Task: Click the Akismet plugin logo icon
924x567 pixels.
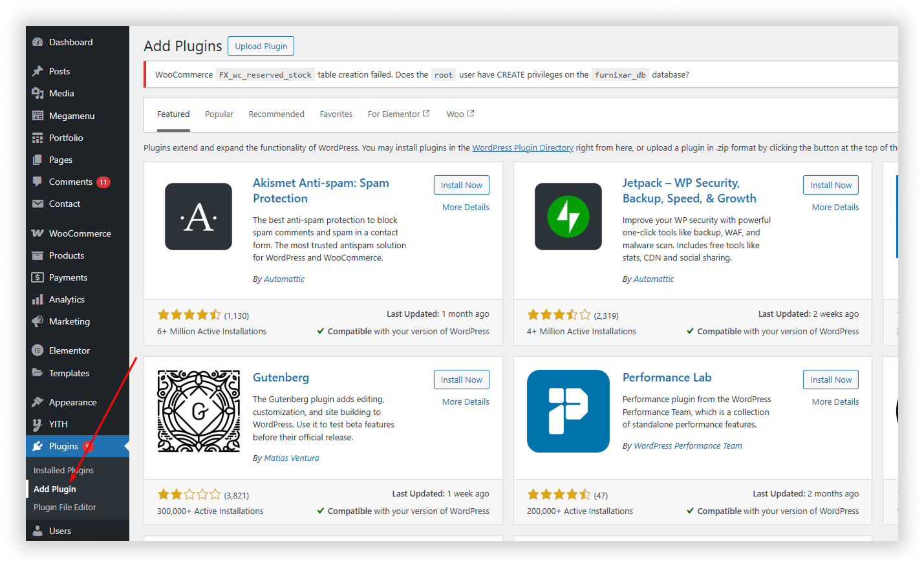Action: click(x=199, y=217)
